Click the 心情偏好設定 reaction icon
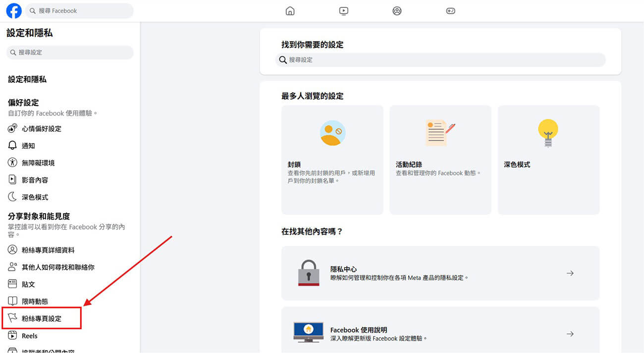The image size is (644, 353). pos(13,128)
